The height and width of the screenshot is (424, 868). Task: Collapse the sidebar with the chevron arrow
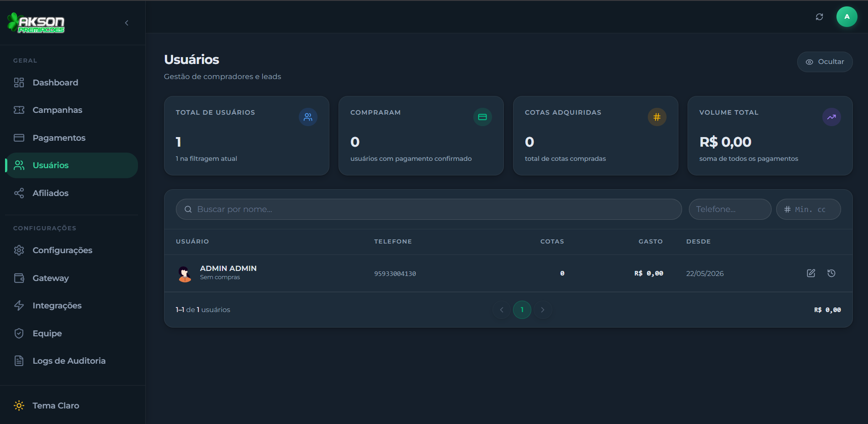[127, 23]
